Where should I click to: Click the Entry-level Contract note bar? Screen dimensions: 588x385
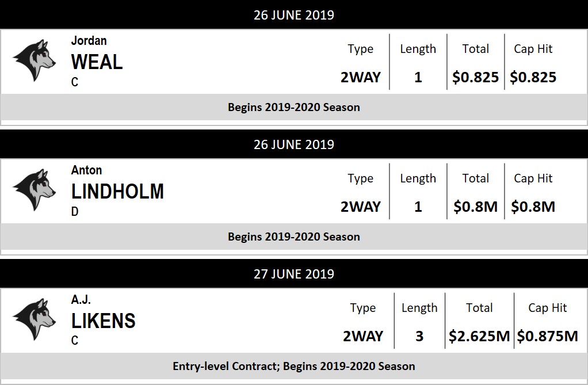point(294,366)
